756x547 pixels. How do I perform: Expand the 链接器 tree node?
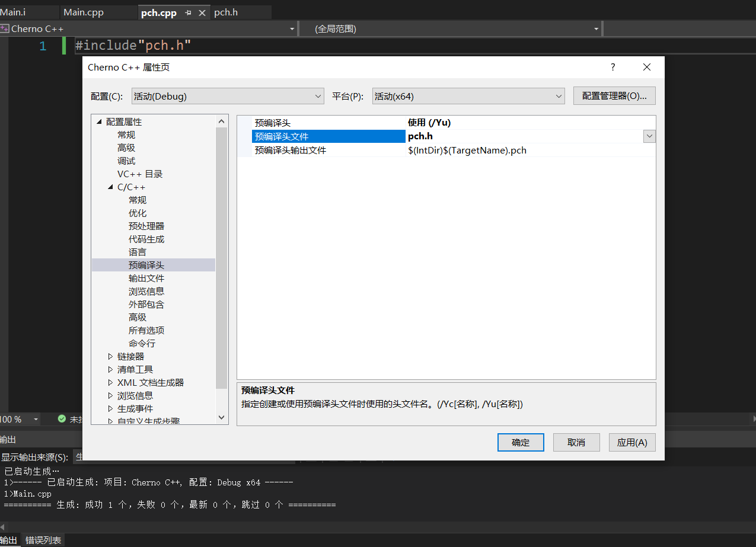pyautogui.click(x=110, y=357)
